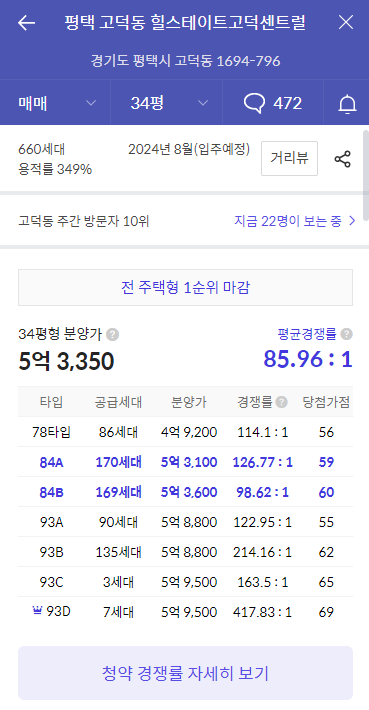Show help for 평균경쟁률

[346, 334]
